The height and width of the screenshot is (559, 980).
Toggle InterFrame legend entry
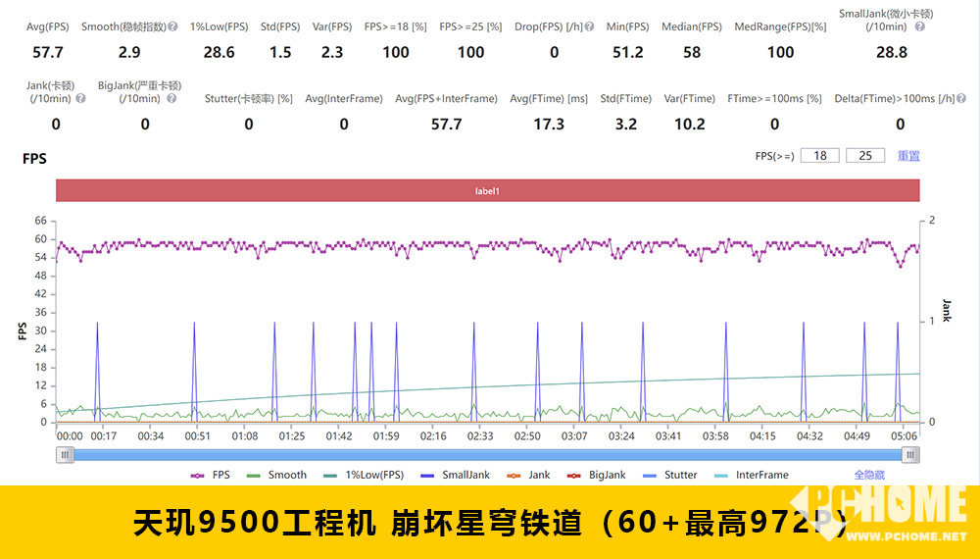[752, 475]
